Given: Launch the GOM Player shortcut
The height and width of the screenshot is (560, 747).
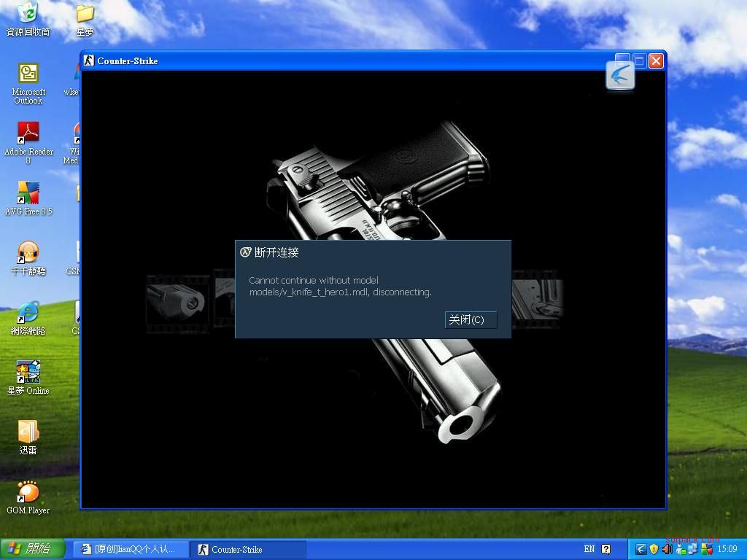Looking at the screenshot, I should [x=28, y=492].
